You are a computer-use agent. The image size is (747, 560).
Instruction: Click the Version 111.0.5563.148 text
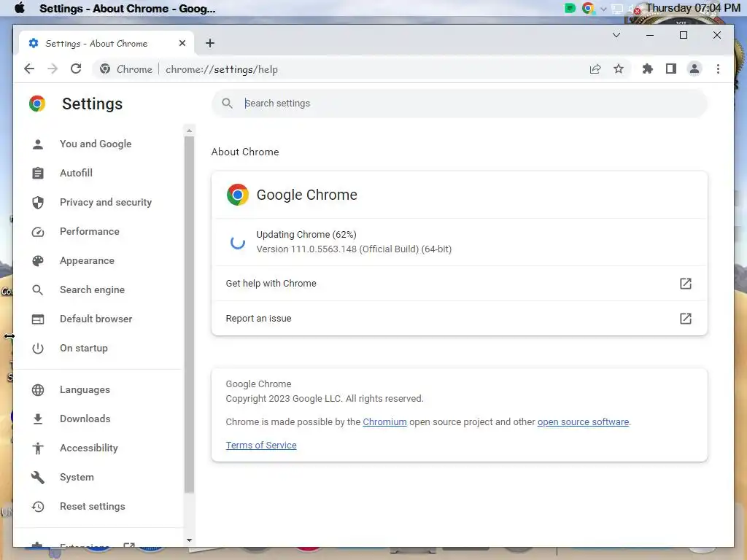tap(354, 249)
